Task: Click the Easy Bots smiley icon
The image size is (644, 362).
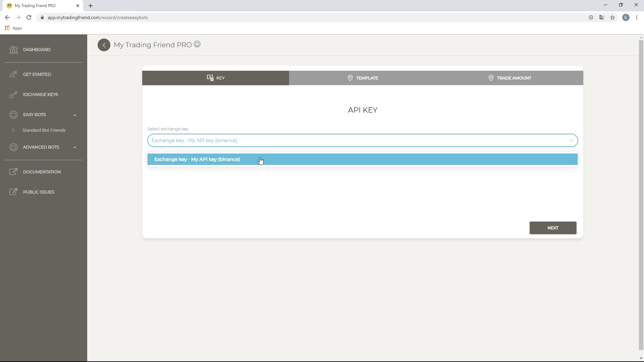Action: 13,115
